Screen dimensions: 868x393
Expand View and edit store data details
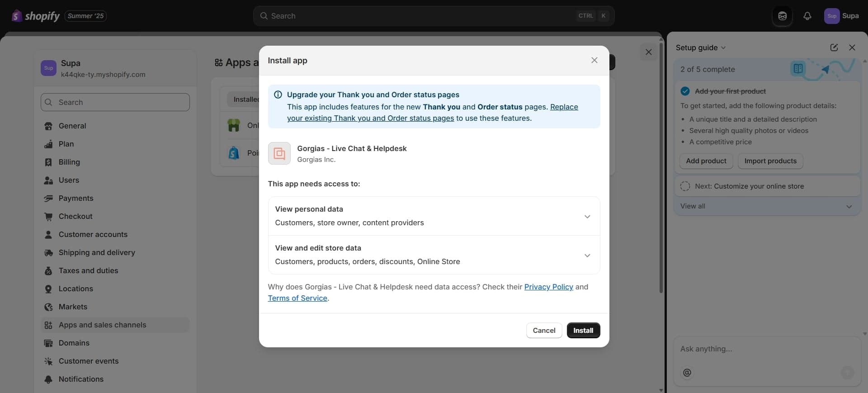point(587,255)
